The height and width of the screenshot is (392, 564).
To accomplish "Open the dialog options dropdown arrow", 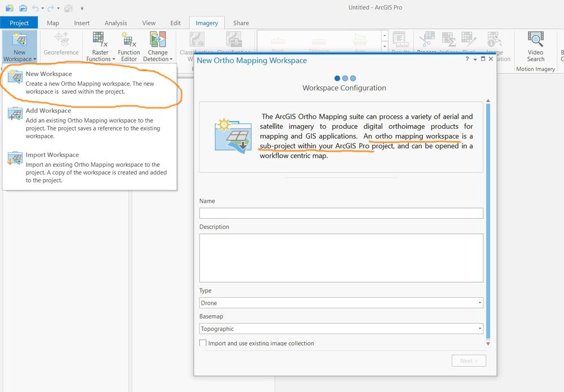I will point(475,59).
